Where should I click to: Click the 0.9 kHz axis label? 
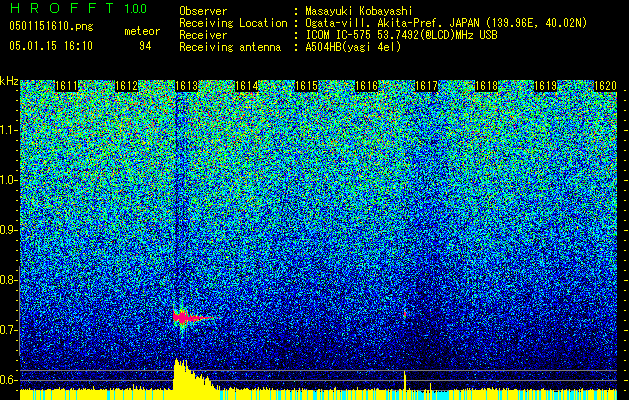point(8,230)
